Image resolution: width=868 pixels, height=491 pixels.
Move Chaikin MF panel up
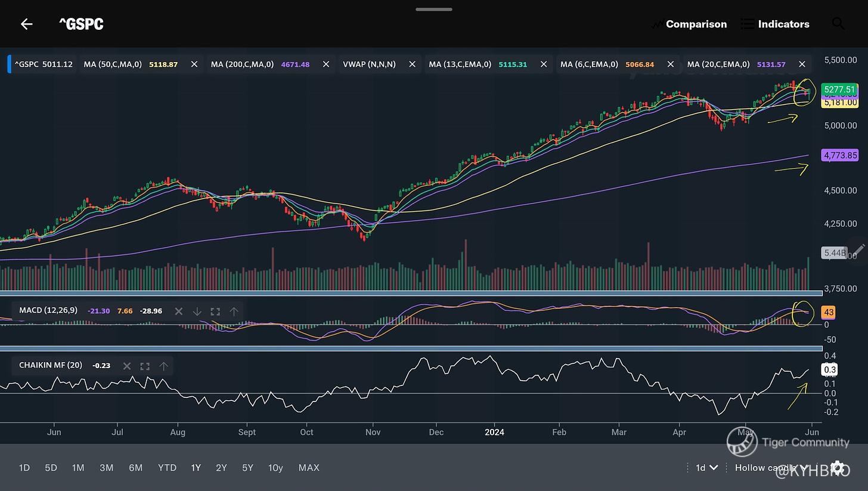point(163,366)
